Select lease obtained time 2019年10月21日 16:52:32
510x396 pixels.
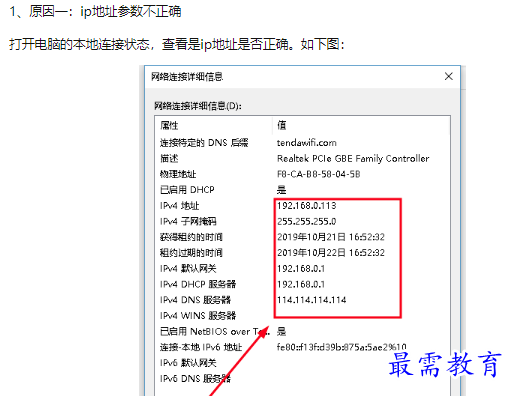(331, 237)
